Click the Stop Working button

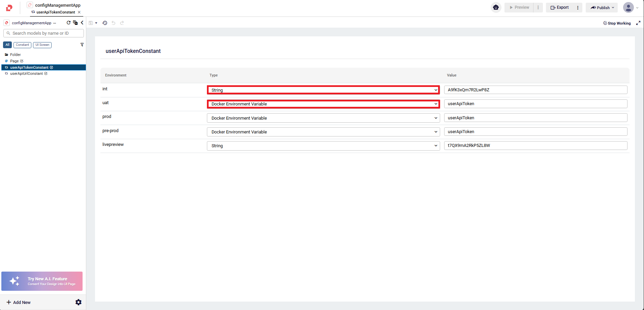pyautogui.click(x=617, y=23)
